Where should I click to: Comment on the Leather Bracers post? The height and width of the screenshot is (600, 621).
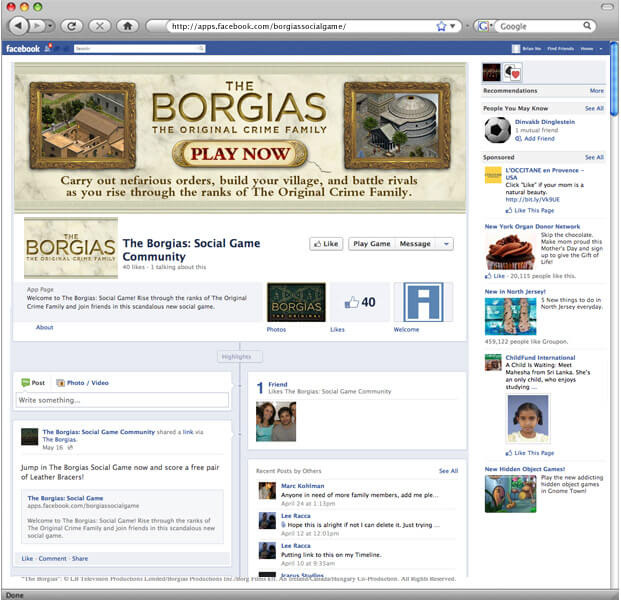[x=53, y=558]
